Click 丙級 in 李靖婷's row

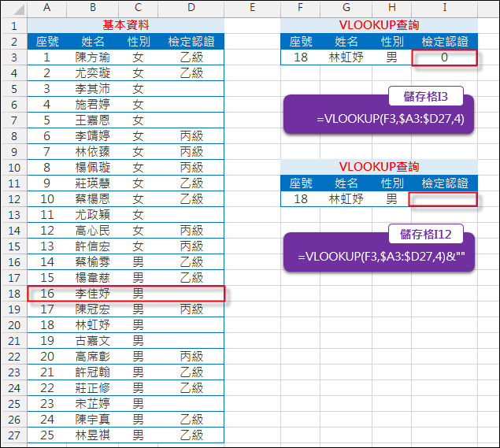tap(191, 136)
